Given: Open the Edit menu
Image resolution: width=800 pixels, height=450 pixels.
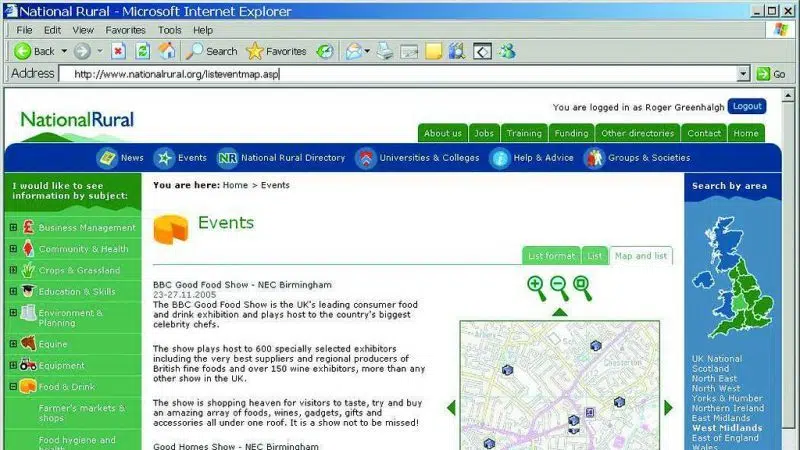Looking at the screenshot, I should coord(52,30).
